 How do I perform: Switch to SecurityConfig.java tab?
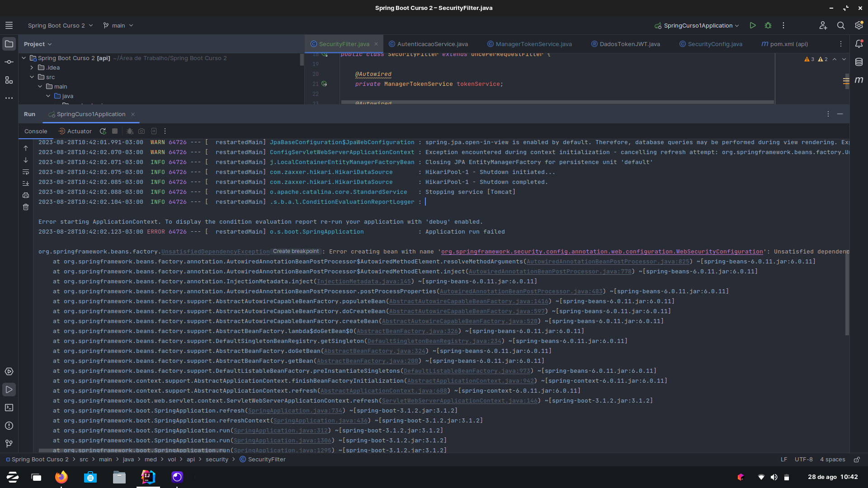(x=711, y=44)
